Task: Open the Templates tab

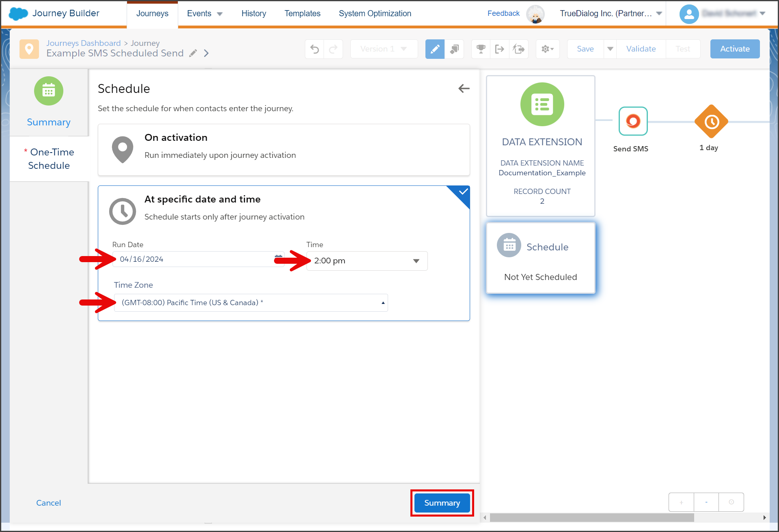Action: pos(302,13)
